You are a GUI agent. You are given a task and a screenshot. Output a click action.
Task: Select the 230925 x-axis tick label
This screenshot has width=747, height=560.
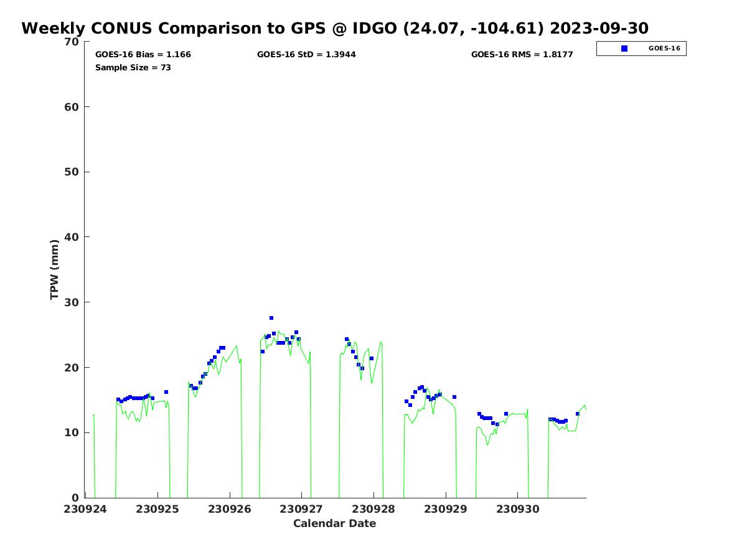pyautogui.click(x=157, y=509)
